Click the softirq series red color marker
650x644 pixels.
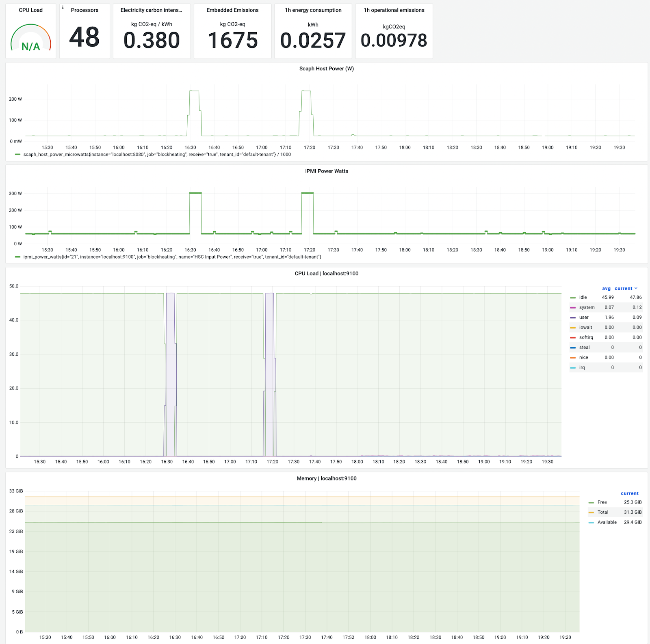[x=573, y=338]
